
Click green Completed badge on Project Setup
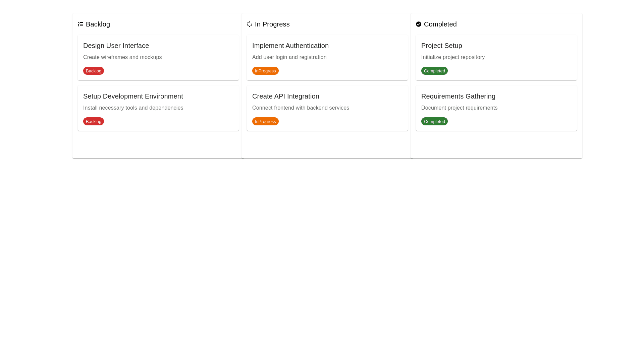434,71
